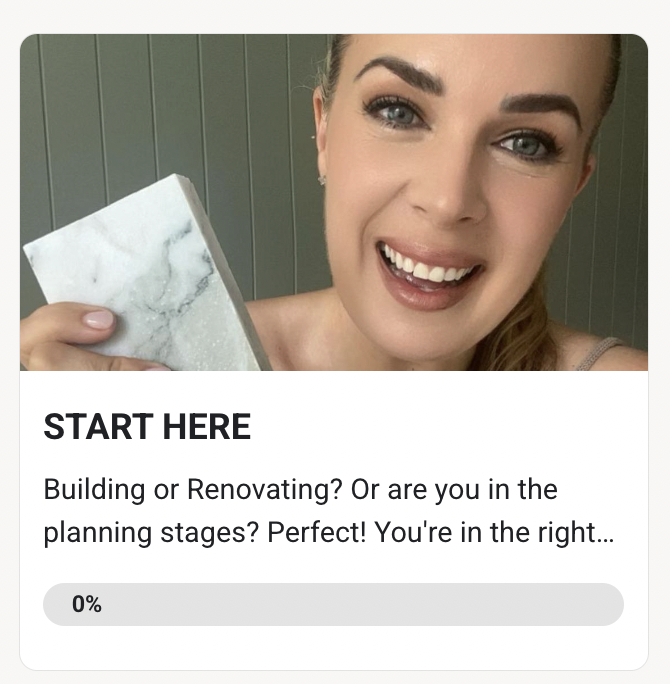Click the word 'Renovating?' in the description
The width and height of the screenshot is (670, 684).
pyautogui.click(x=264, y=489)
